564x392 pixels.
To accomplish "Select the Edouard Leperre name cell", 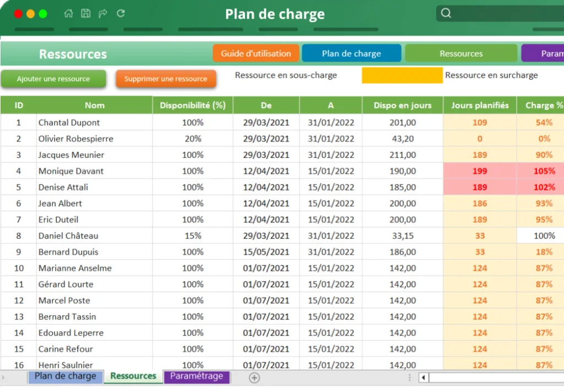I will coord(94,333).
